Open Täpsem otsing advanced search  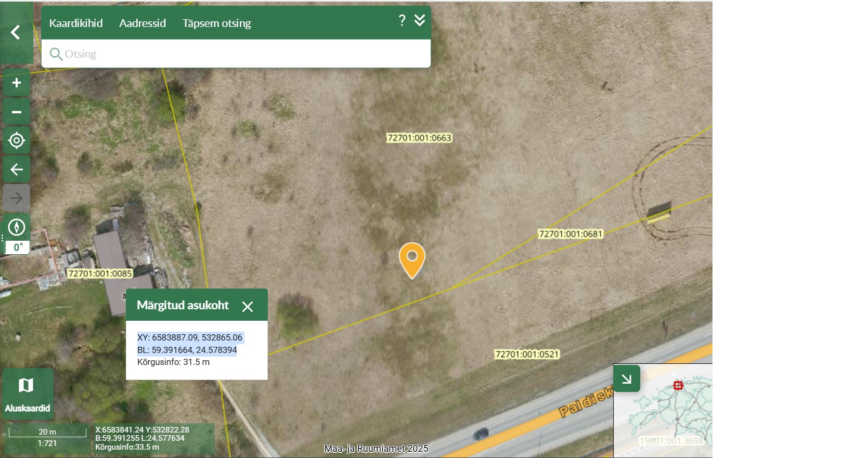(216, 23)
